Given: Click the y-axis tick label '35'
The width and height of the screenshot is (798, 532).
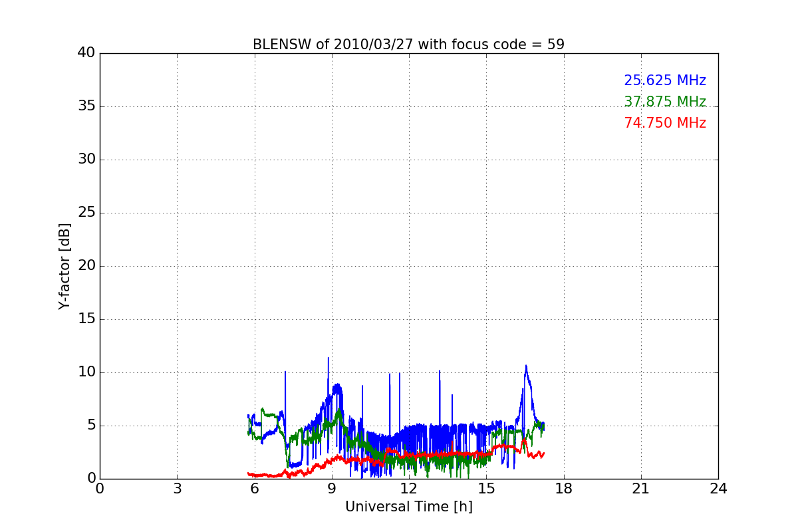Looking at the screenshot, I should [x=86, y=106].
